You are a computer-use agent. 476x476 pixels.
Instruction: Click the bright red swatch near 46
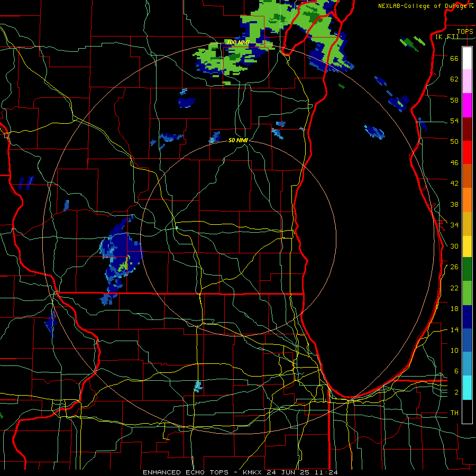point(467,152)
